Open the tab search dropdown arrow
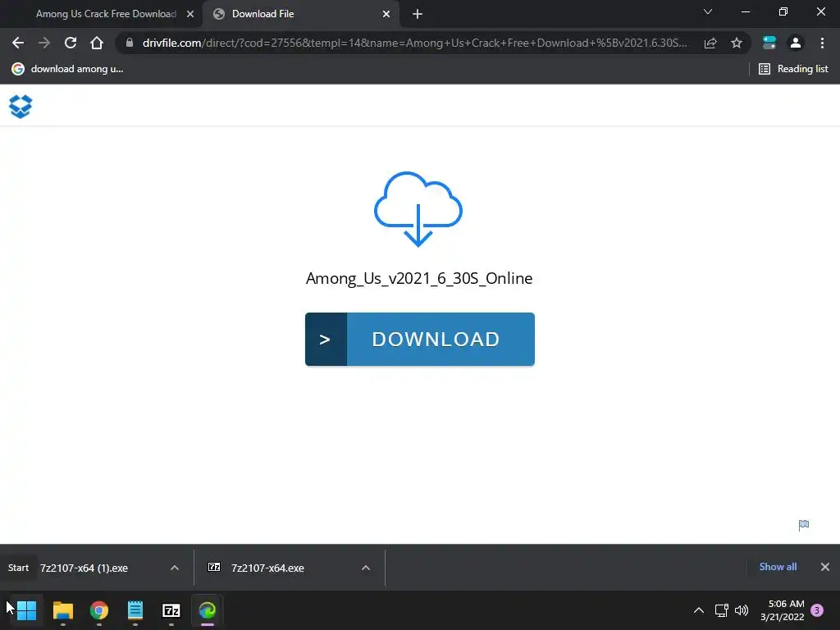840x630 pixels. click(x=708, y=11)
